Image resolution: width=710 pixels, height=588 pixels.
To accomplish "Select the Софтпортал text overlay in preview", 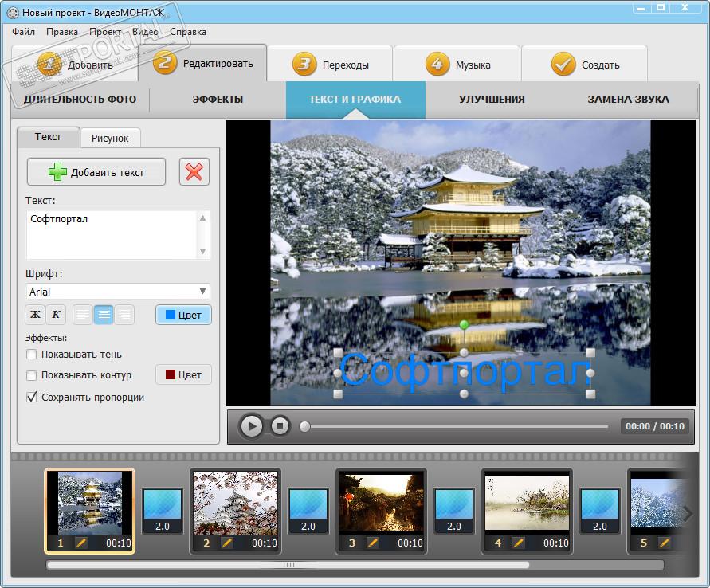I will (465, 374).
